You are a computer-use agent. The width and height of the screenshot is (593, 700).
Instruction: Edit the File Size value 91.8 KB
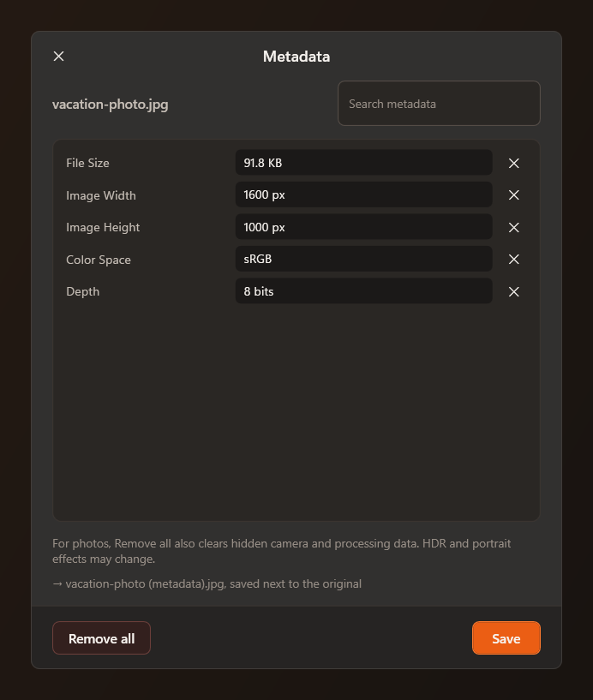(364, 163)
